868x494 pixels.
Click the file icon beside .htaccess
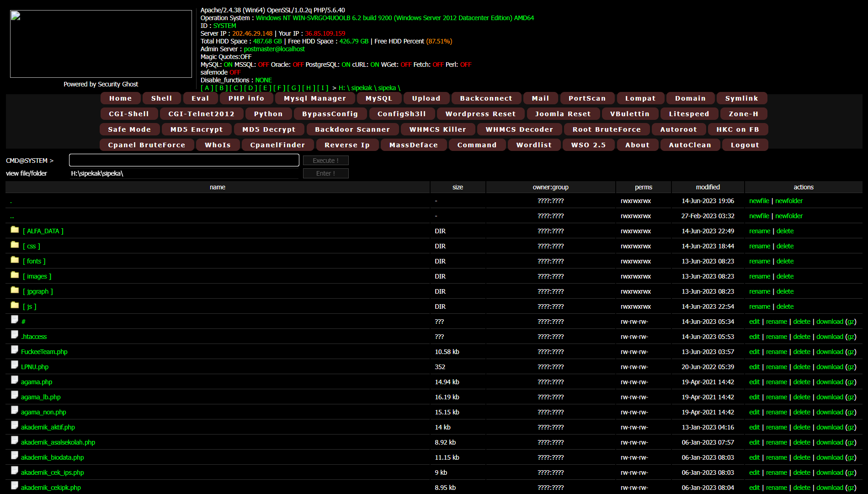point(15,335)
